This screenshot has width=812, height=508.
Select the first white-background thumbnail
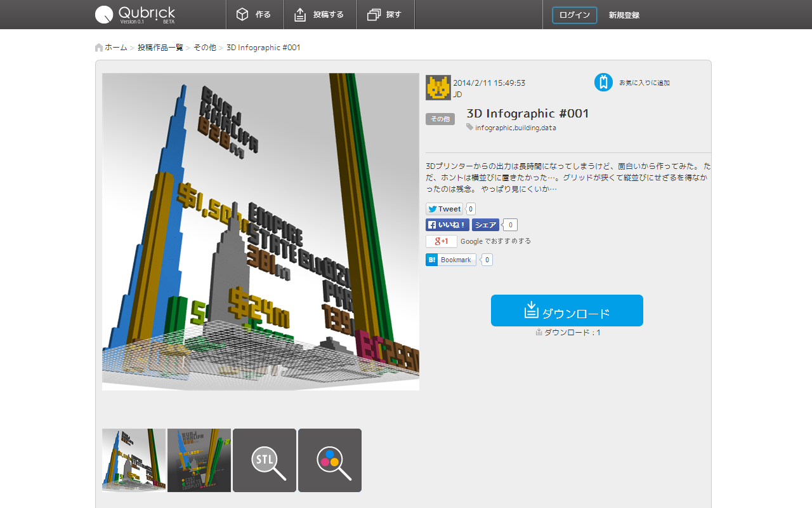[134, 460]
